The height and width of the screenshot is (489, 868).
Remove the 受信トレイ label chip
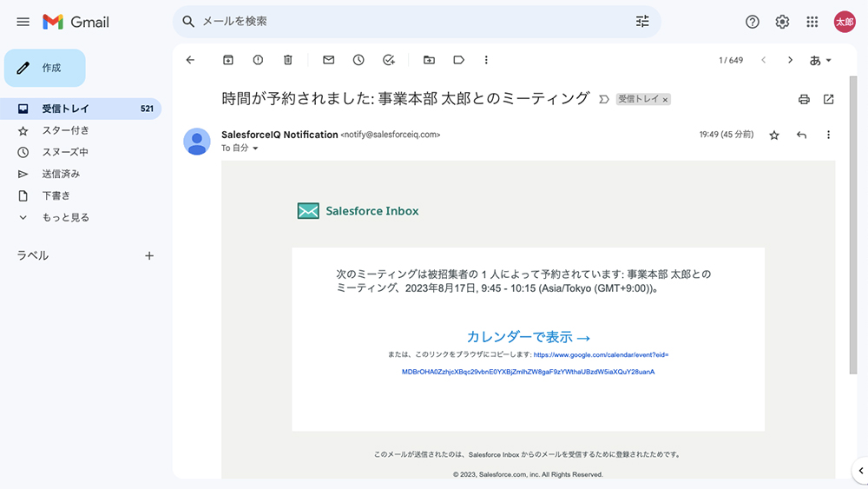click(666, 100)
